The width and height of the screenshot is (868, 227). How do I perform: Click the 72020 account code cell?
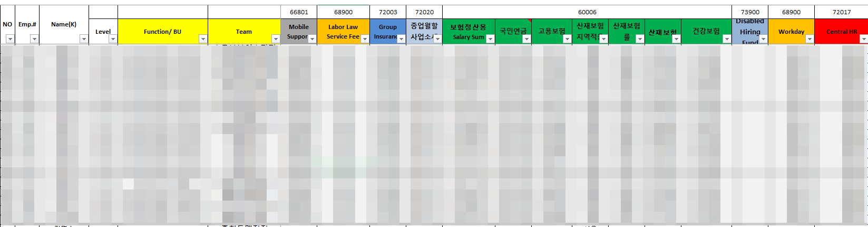(424, 12)
